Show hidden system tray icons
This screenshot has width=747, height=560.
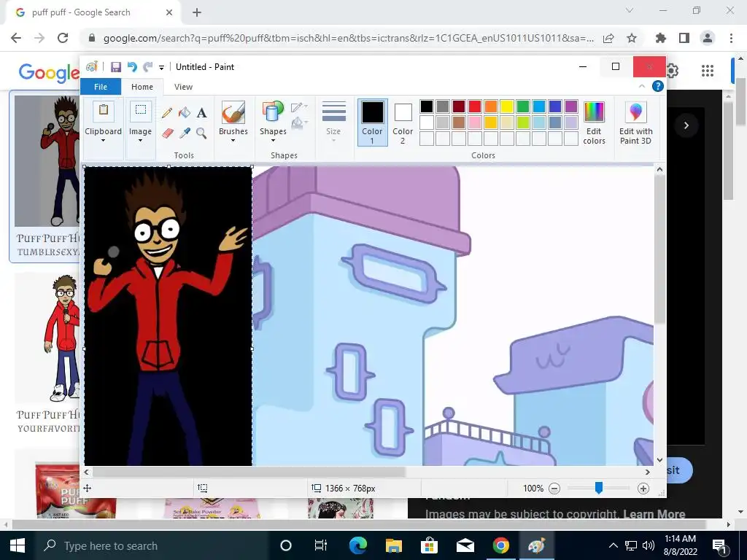pyautogui.click(x=613, y=545)
